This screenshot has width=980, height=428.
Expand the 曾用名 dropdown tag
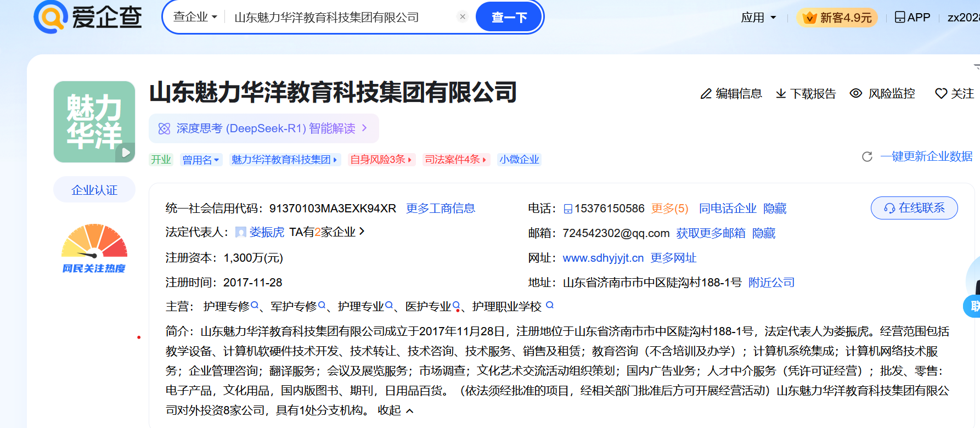click(201, 160)
